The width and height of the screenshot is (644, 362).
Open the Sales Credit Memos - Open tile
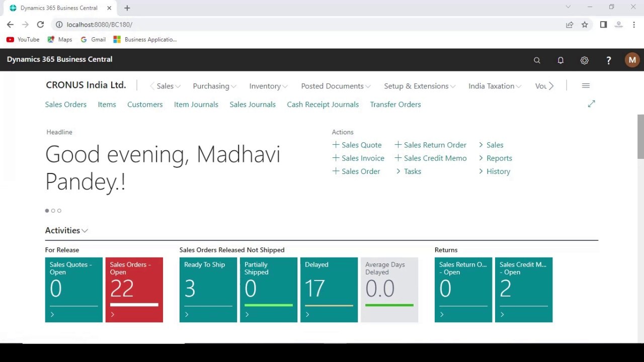point(524,290)
